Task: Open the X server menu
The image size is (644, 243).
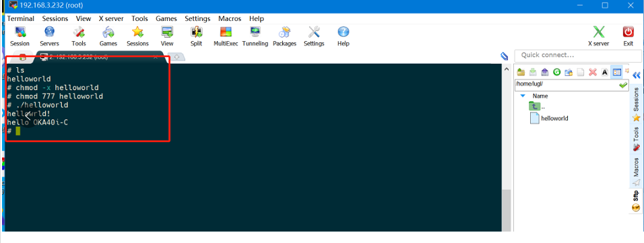Action: click(111, 18)
